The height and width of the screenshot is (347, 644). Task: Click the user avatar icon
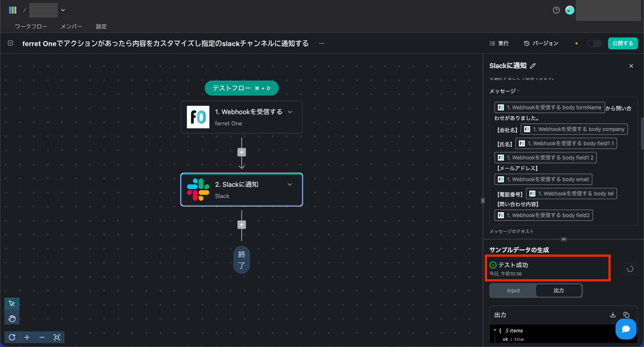click(x=570, y=10)
